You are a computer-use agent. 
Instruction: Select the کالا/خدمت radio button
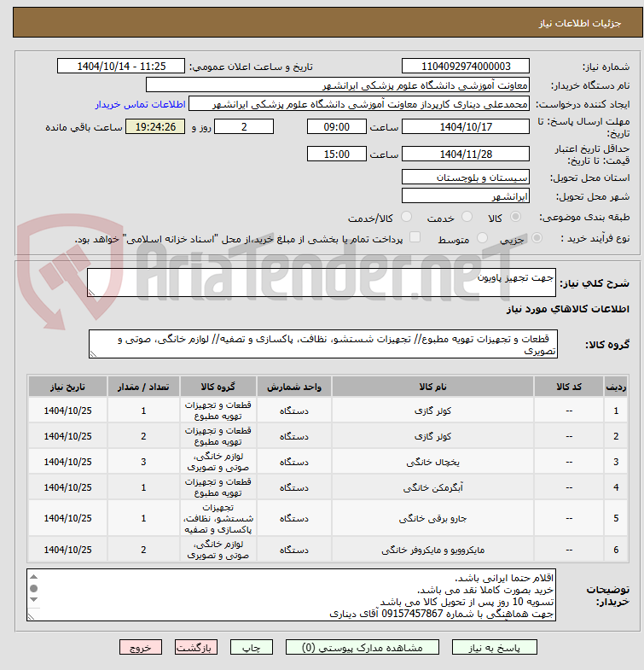point(407,217)
